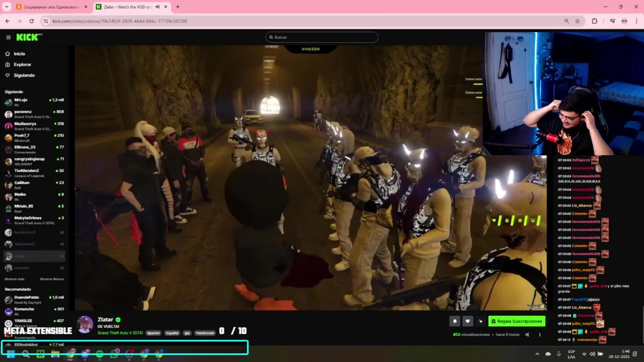Open Madisonrys channel in followed list
Viewport: 644px width, 362px height.
click(x=34, y=125)
